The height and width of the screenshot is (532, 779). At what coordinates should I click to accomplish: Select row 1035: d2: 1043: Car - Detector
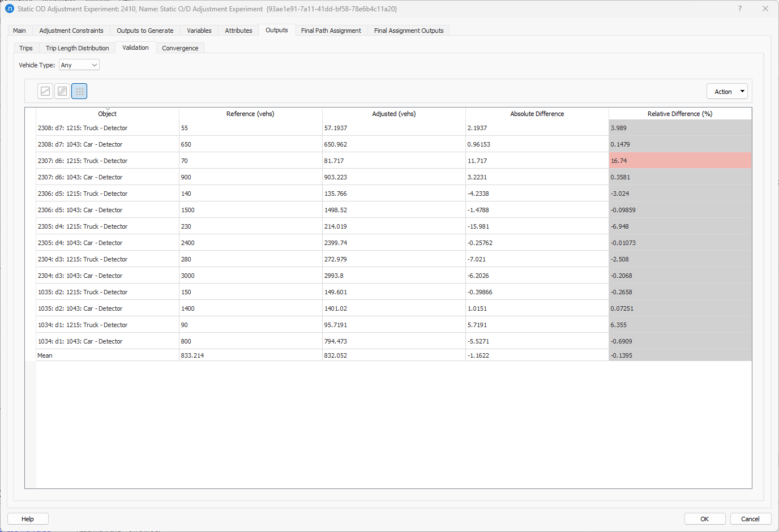point(108,308)
